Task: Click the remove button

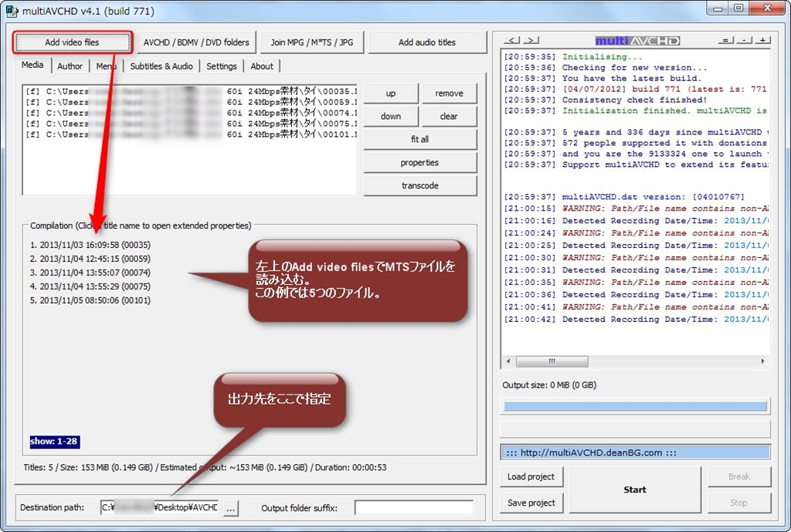Action: (x=449, y=93)
